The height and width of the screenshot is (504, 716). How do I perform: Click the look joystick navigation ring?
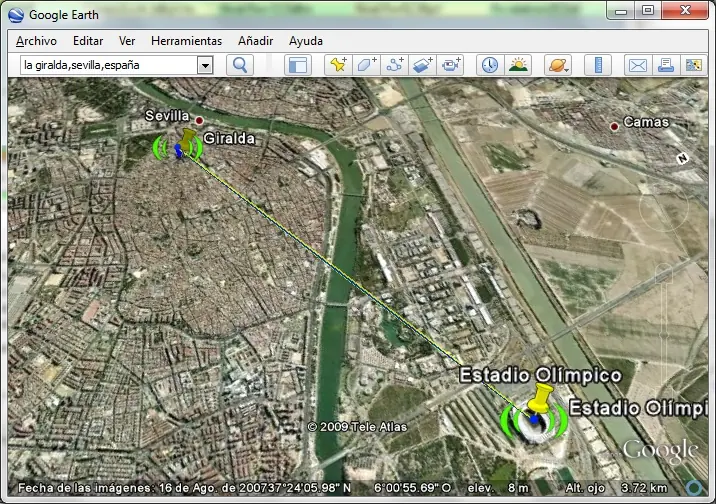click(663, 208)
